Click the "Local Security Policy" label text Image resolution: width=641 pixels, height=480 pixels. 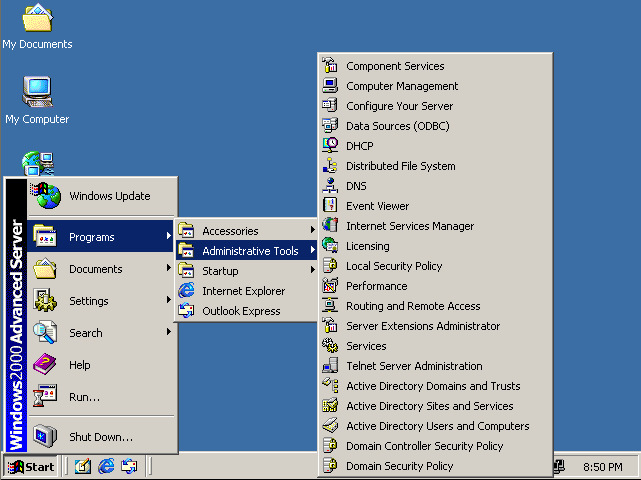pyautogui.click(x=394, y=267)
